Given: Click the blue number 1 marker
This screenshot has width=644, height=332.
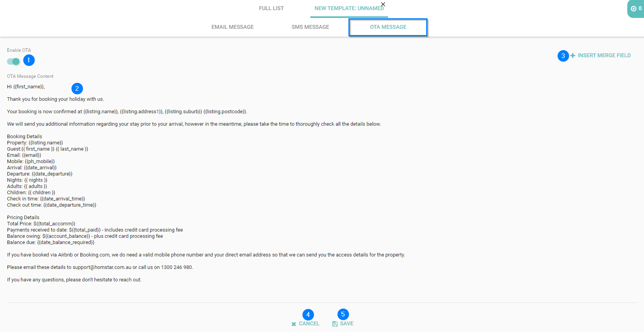Looking at the screenshot, I should coord(29,60).
